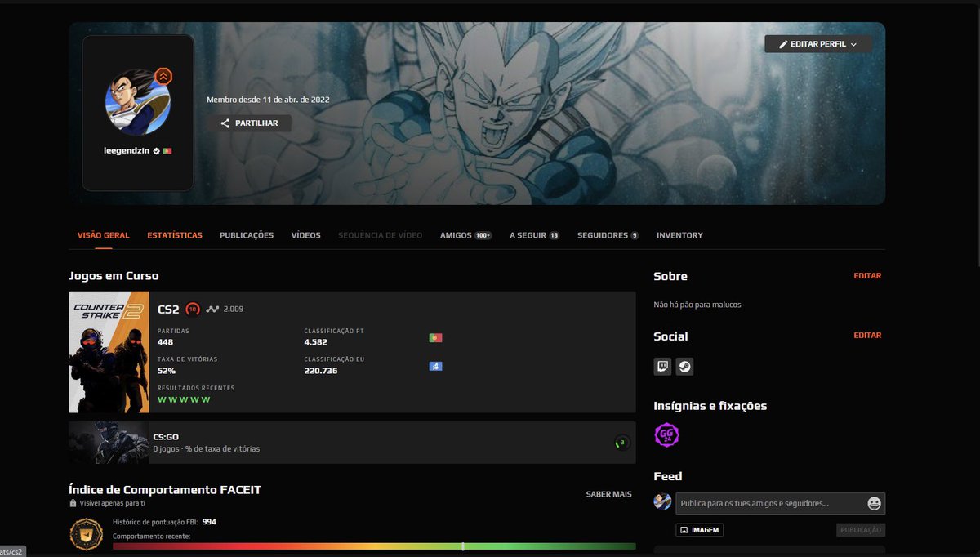This screenshot has width=980, height=557.
Task: Click the leegendzin username
Action: 127,151
